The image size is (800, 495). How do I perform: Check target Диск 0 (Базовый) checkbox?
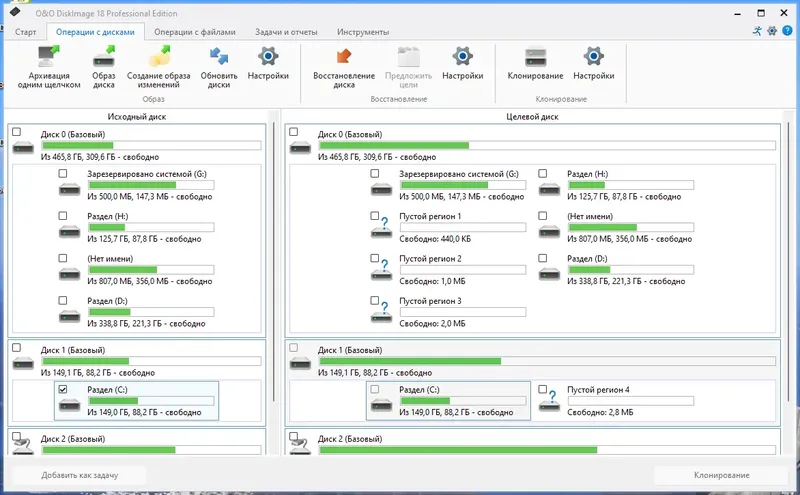[293, 132]
